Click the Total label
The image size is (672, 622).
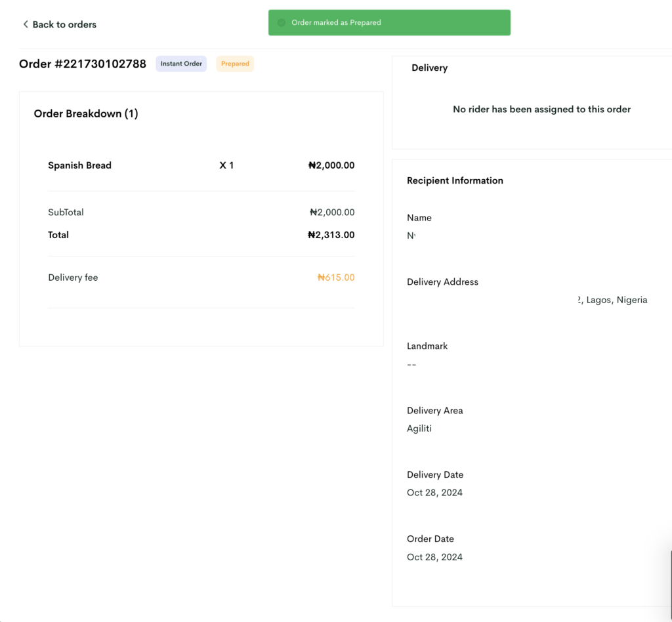tap(58, 235)
